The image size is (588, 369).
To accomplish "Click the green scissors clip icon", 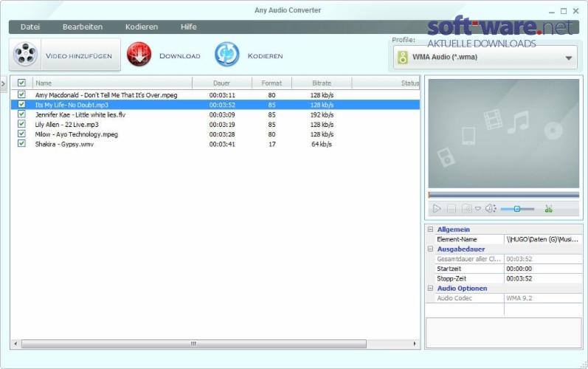I will tap(549, 209).
